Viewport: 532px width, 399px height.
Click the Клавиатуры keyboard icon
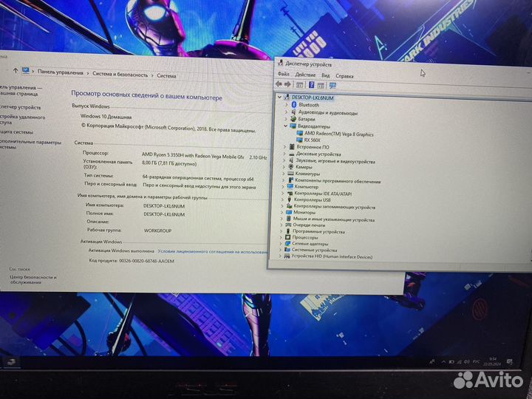point(290,174)
